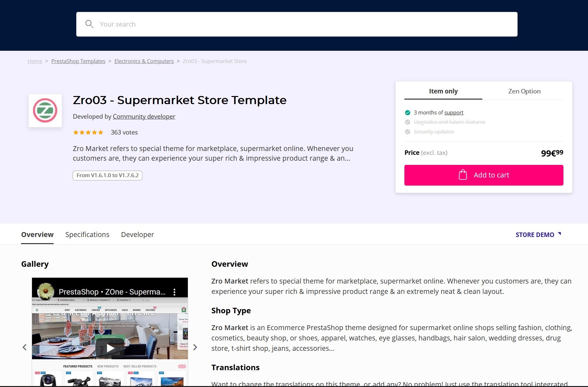Click the green support checkmark icon
Image resolution: width=588 pixels, height=387 pixels.
coord(408,113)
